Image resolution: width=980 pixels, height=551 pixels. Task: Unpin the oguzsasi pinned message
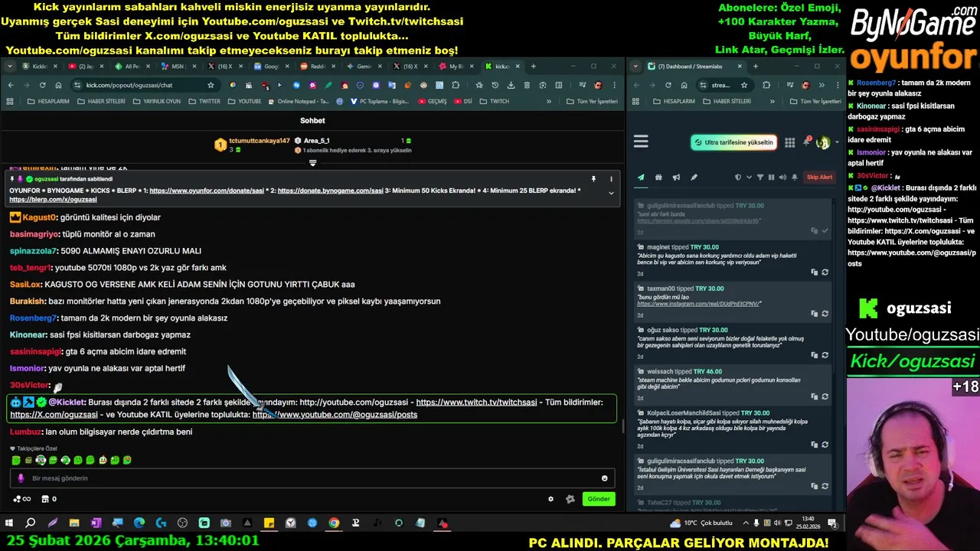click(593, 179)
